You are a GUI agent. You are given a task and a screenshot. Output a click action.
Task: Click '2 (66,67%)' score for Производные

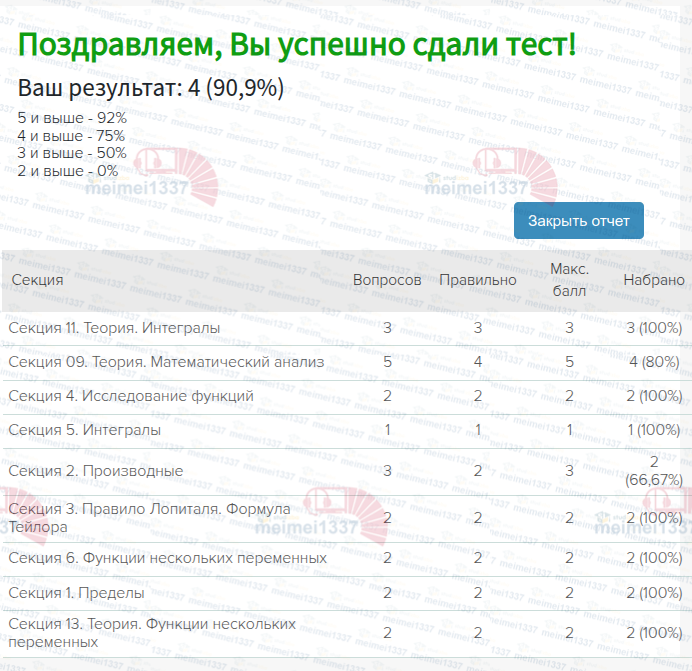click(x=654, y=471)
